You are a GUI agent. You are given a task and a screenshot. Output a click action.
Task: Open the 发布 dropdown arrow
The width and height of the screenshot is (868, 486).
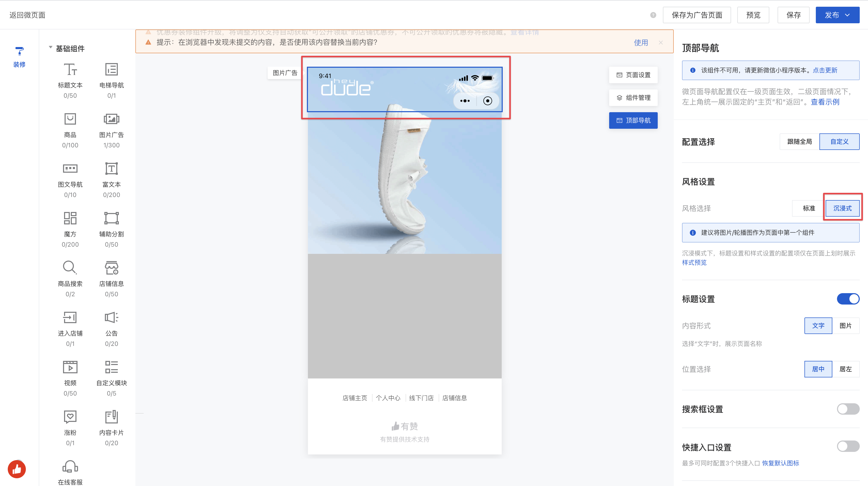pos(847,15)
